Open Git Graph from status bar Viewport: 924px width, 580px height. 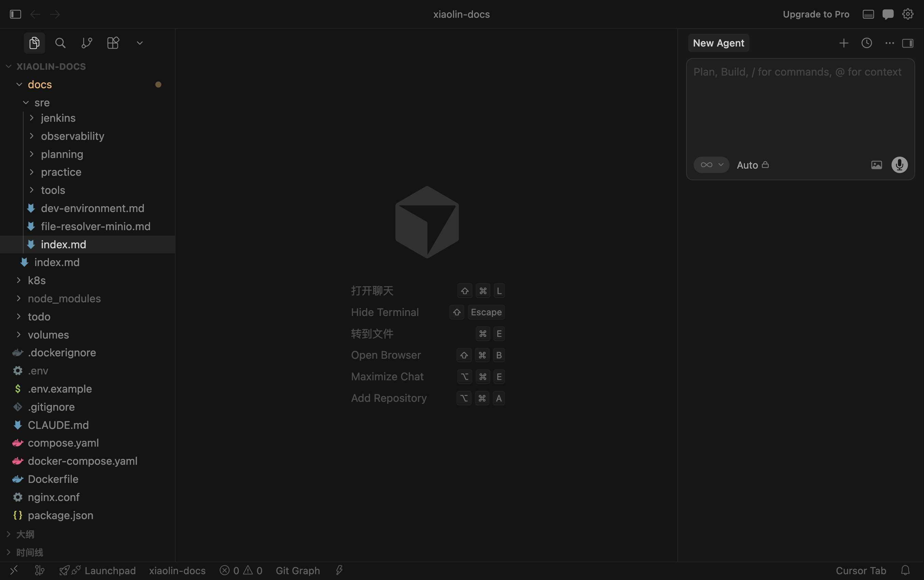[298, 570]
